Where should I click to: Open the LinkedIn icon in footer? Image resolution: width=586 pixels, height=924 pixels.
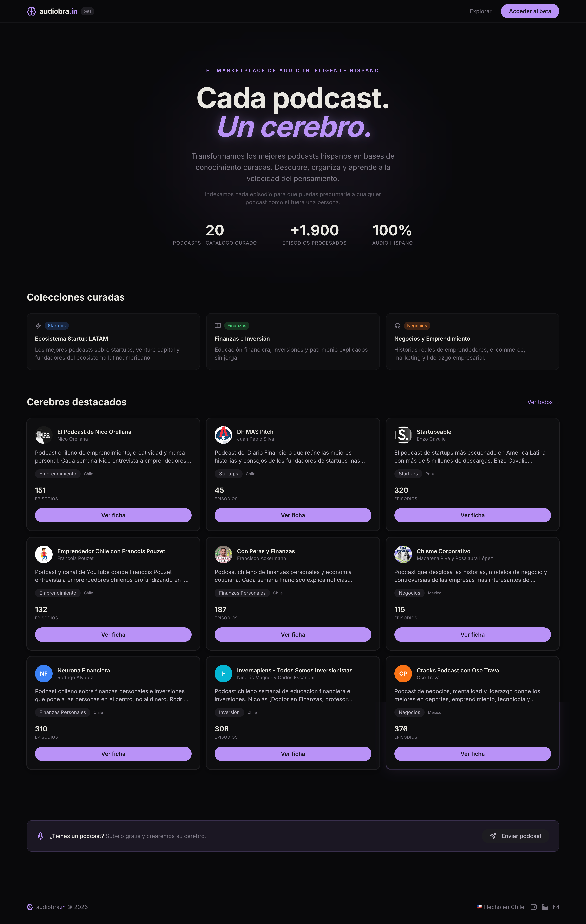click(545, 907)
